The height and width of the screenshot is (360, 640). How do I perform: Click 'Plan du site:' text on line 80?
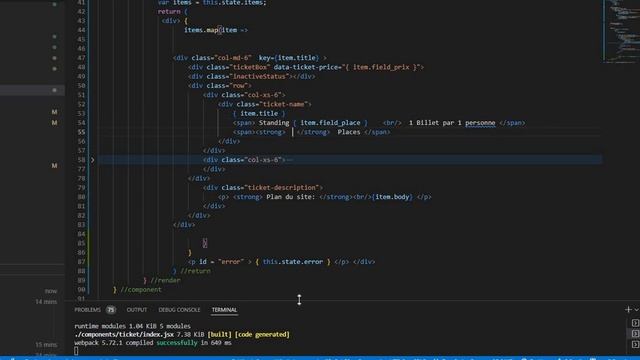pos(291,197)
